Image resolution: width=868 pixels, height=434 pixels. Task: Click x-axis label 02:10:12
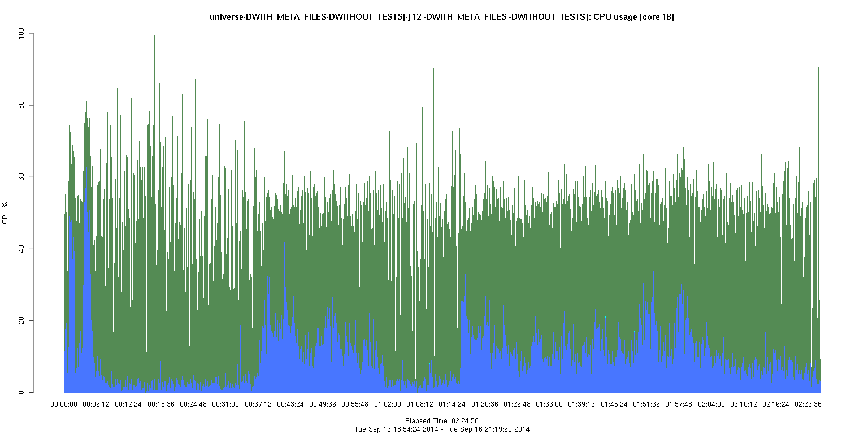coord(743,405)
